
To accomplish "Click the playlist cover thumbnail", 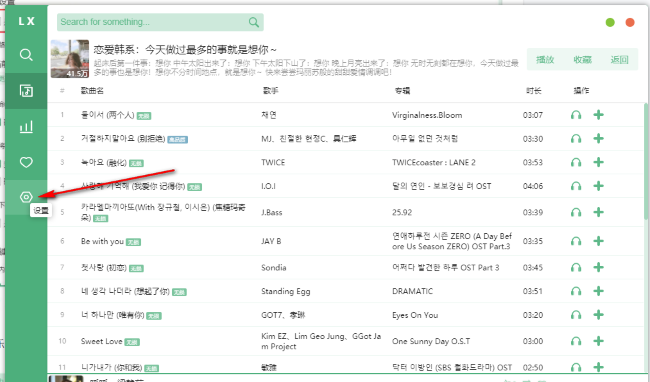I will pos(70,59).
